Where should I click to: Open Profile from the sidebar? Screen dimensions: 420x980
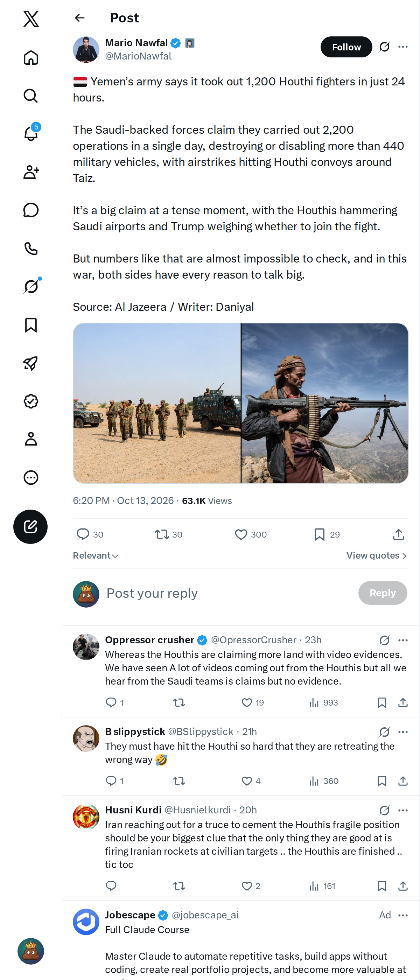coord(31,439)
